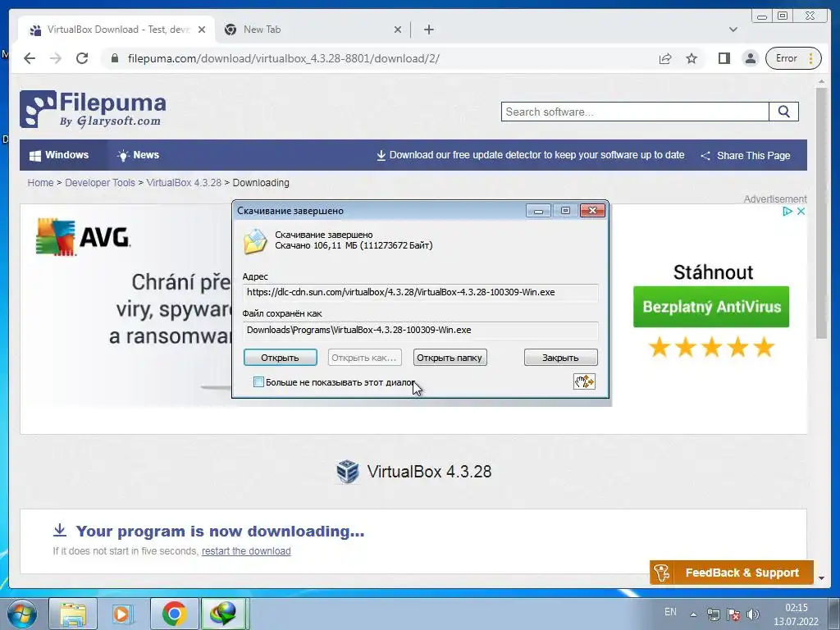Click the share page icon in address bar
The image size is (840, 630).
click(x=664, y=58)
